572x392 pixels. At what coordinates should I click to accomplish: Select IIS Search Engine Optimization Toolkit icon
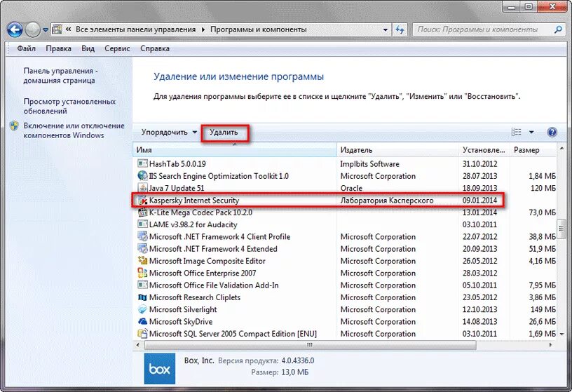[x=142, y=176]
